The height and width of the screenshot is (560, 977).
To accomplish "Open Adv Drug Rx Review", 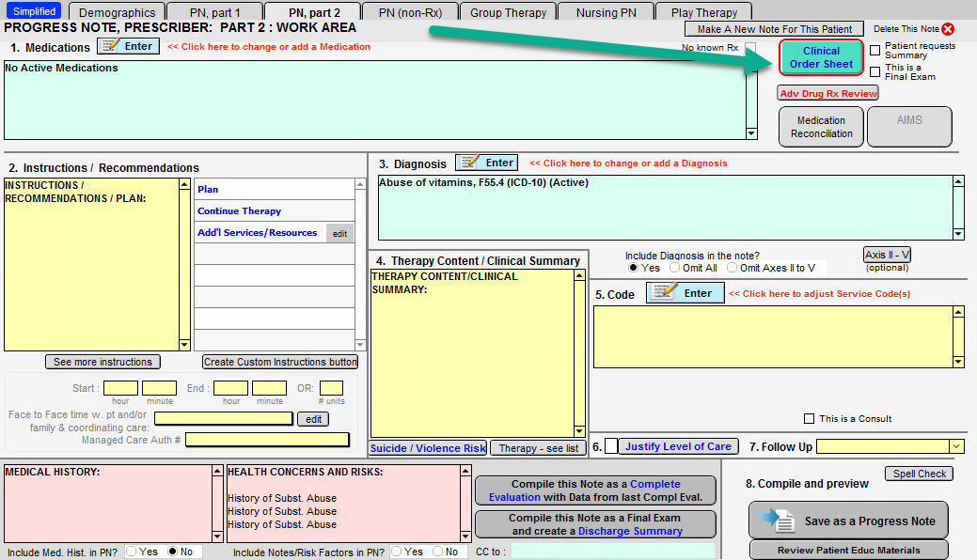I will click(827, 93).
